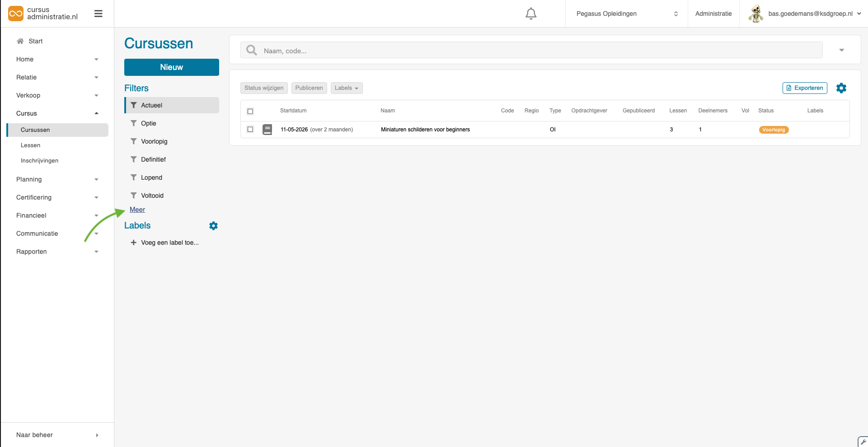Open the Labels settings gear
Image resolution: width=868 pixels, height=447 pixels.
[x=213, y=226]
